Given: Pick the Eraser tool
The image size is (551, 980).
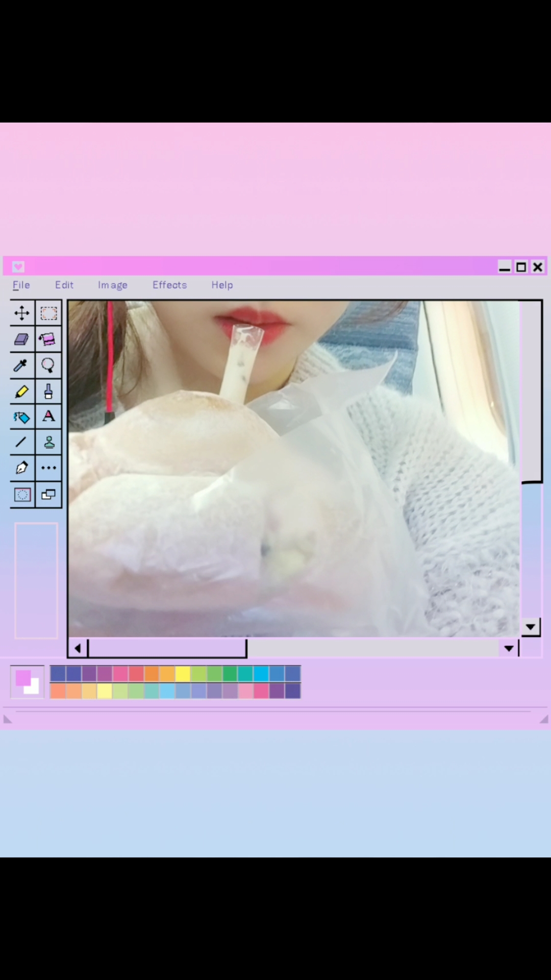Looking at the screenshot, I should [x=22, y=339].
